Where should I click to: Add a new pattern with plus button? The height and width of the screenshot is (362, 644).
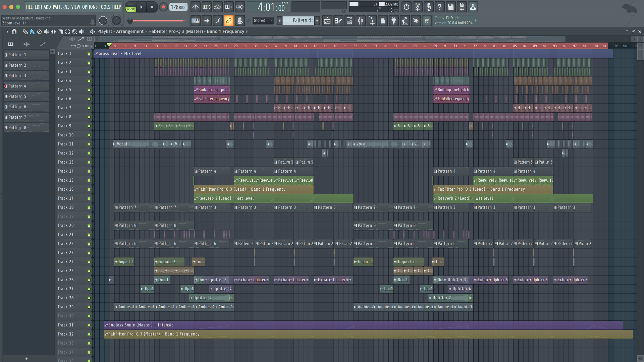(x=317, y=20)
